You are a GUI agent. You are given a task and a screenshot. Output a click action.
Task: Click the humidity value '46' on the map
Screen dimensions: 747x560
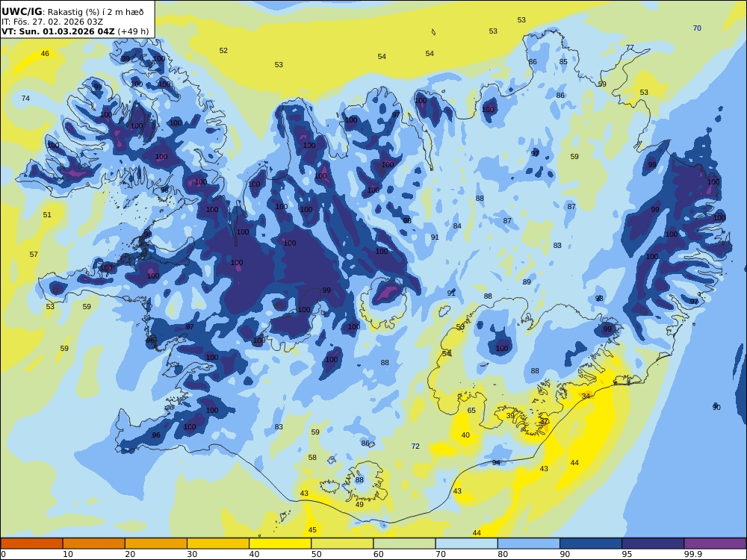pyautogui.click(x=45, y=54)
